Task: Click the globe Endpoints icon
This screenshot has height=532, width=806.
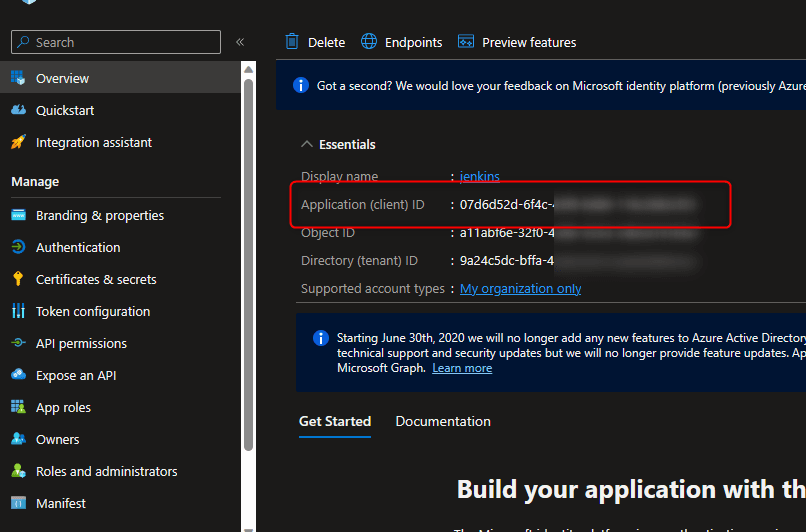Action: pyautogui.click(x=369, y=41)
